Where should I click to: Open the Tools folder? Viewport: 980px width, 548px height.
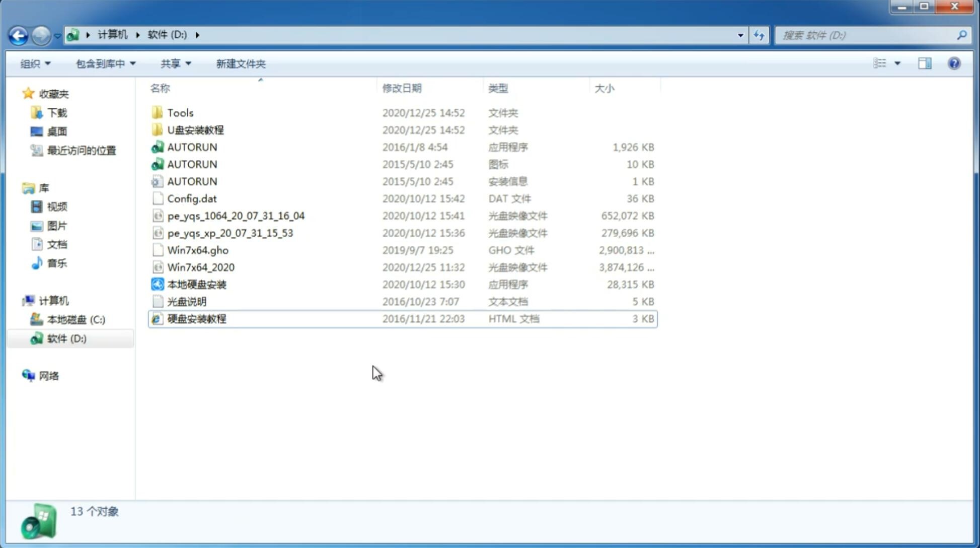[x=180, y=112]
